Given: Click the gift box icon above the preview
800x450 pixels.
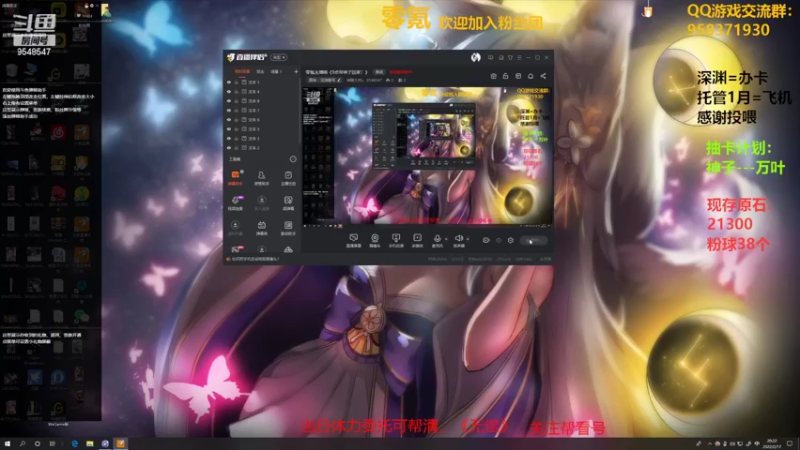Looking at the screenshot, I should pyautogui.click(x=493, y=76).
